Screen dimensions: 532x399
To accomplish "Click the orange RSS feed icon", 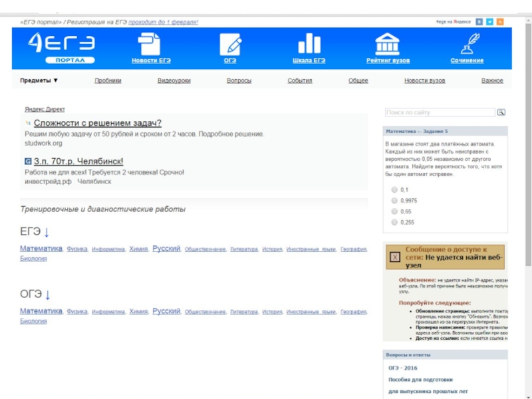I will click(500, 22).
